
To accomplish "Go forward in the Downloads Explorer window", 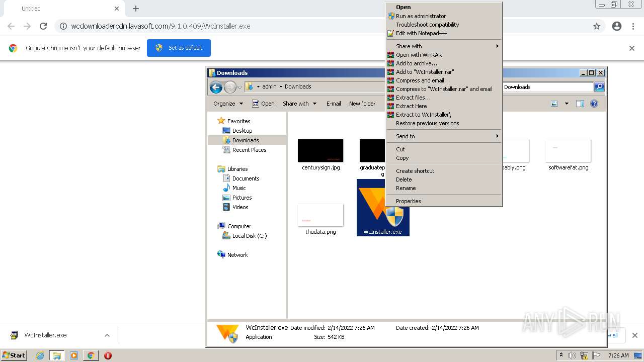I will [230, 87].
